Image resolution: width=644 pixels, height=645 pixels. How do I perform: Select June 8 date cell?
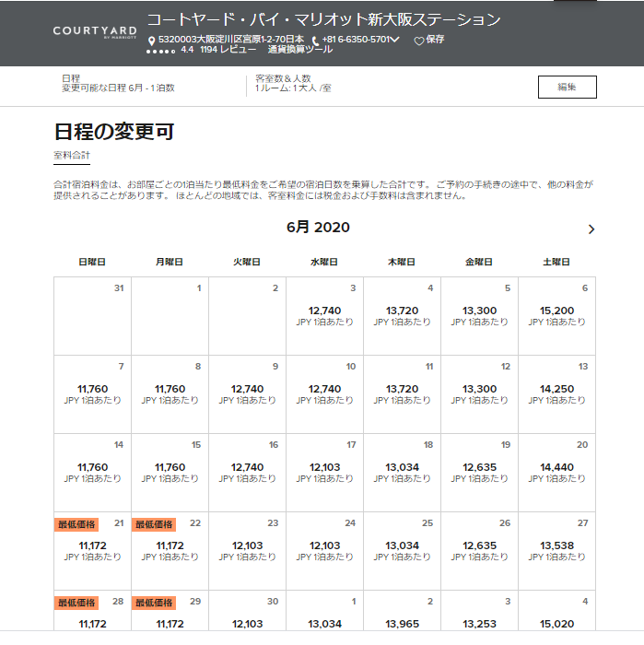[170, 394]
